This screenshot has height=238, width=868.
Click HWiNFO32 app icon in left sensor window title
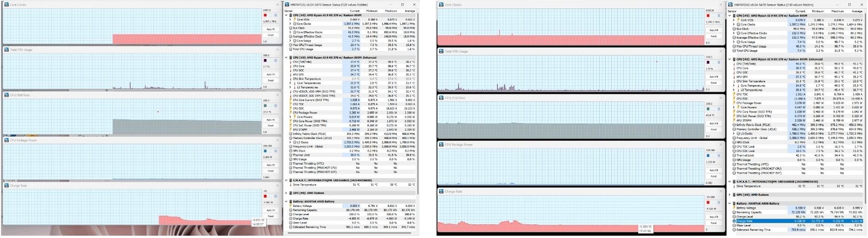point(287,5)
